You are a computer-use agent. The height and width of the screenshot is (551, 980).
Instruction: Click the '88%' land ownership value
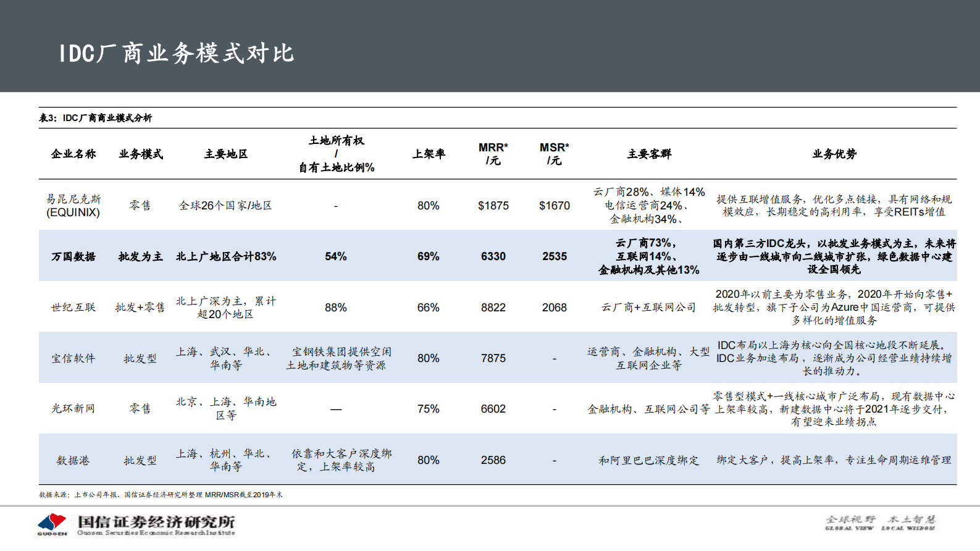click(x=336, y=308)
